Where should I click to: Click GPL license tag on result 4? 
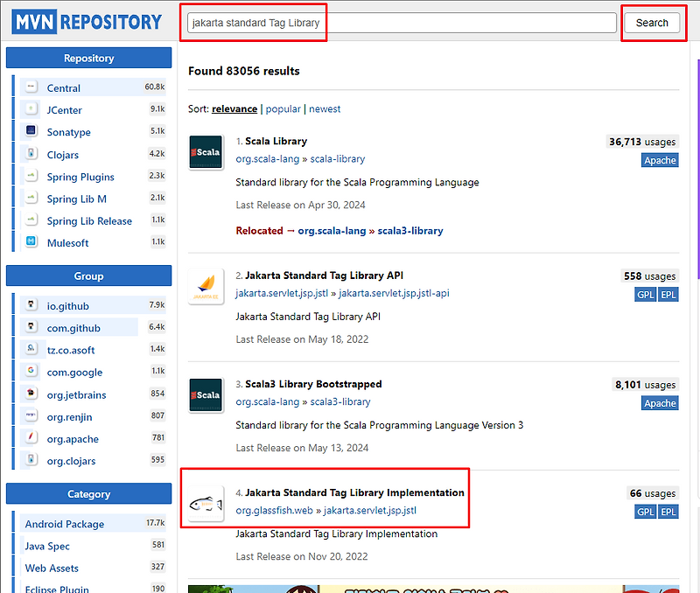(x=645, y=512)
